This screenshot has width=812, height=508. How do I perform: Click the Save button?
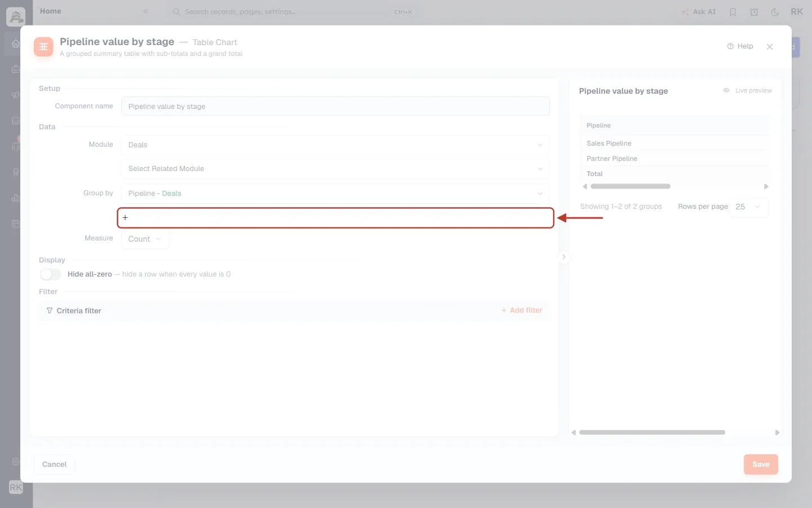click(x=761, y=465)
